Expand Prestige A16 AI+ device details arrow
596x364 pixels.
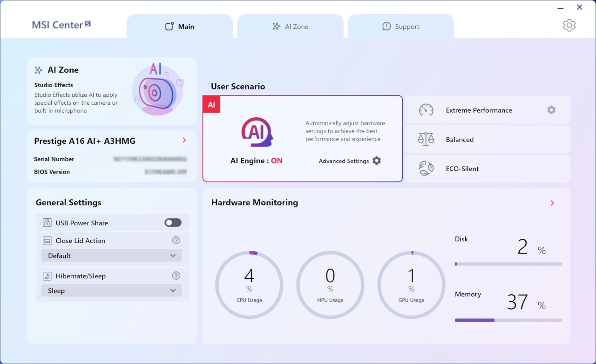click(x=184, y=141)
